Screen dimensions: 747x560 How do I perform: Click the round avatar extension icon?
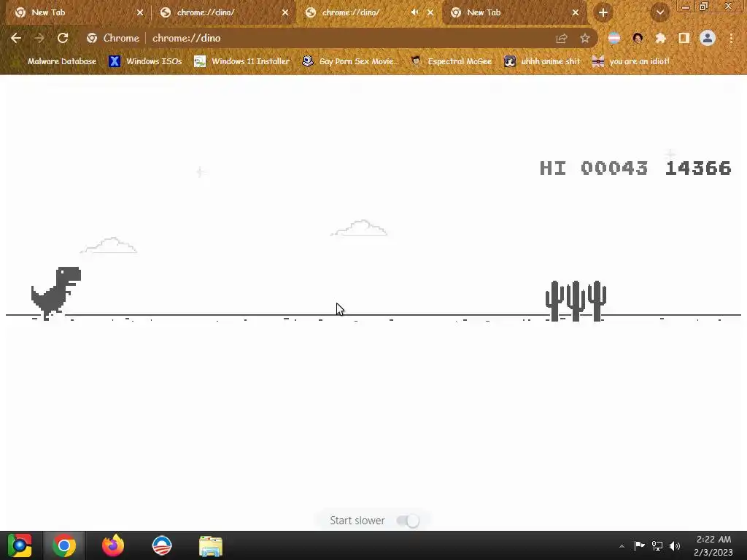(x=638, y=38)
